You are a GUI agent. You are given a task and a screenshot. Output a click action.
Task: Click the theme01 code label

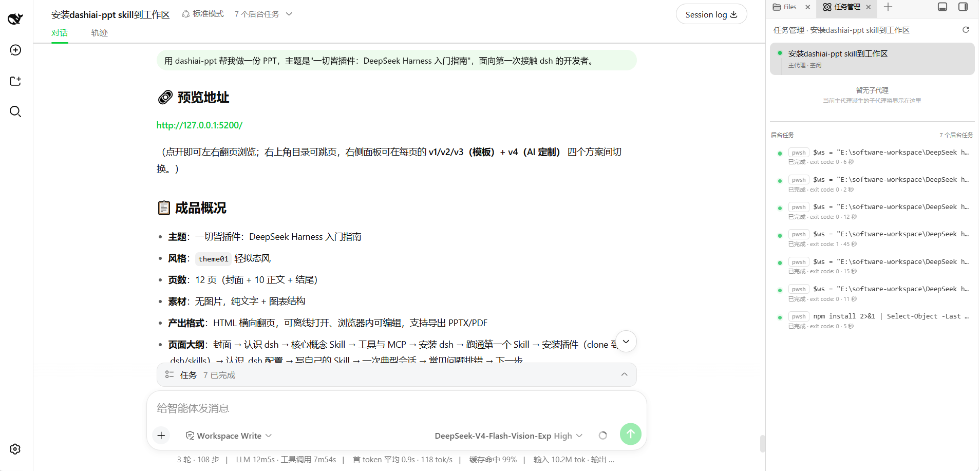[x=213, y=259]
